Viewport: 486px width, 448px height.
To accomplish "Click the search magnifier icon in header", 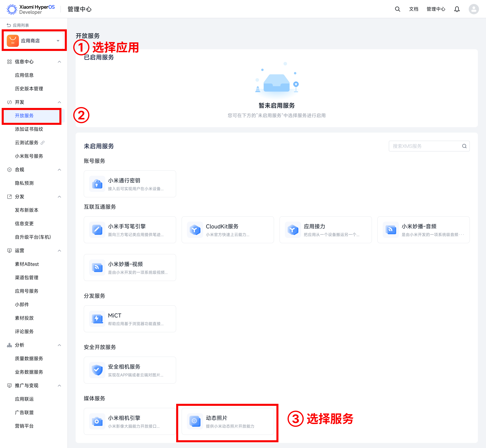I will 397,9.
